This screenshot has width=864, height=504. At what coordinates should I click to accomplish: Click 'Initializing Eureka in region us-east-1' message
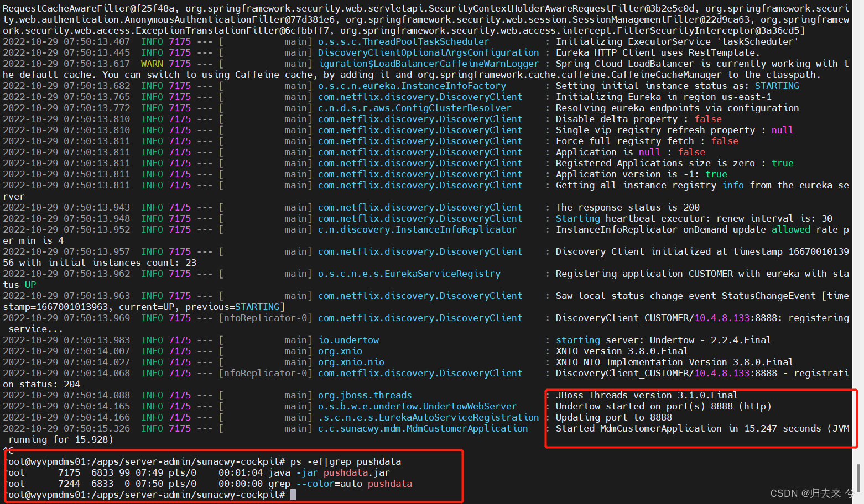click(663, 97)
